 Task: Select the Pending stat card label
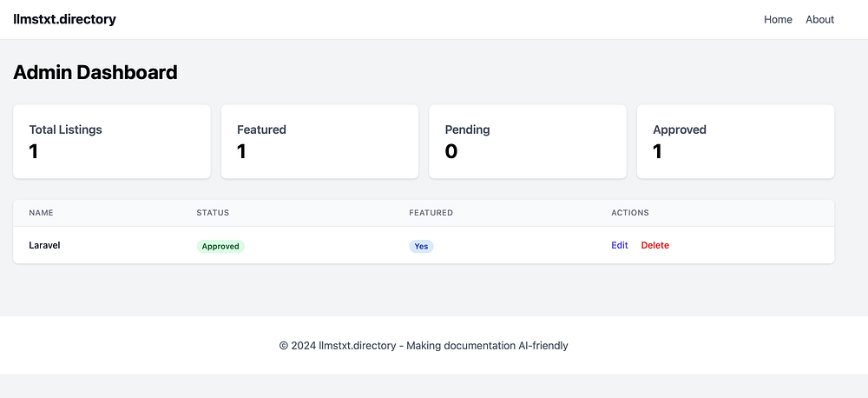tap(467, 129)
